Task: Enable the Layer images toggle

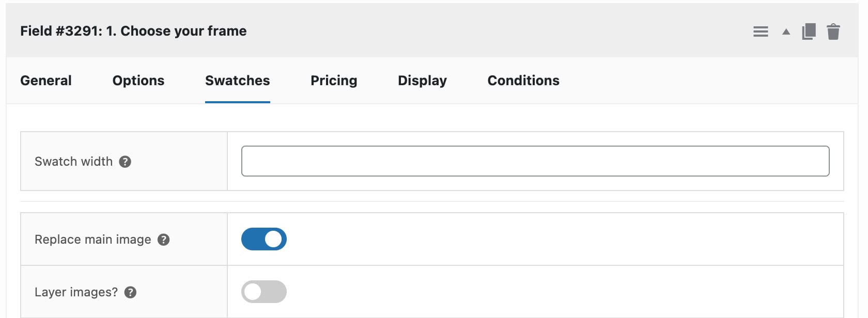Action: 263,291
